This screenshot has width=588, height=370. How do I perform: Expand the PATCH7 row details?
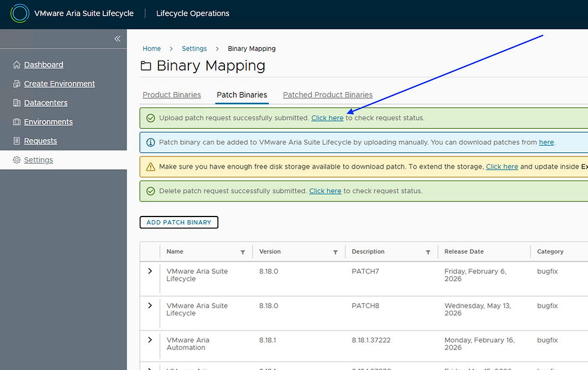(150, 271)
